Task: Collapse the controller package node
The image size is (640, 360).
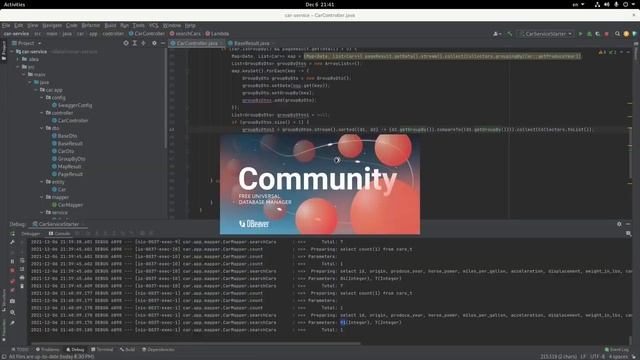Action: tap(42, 113)
